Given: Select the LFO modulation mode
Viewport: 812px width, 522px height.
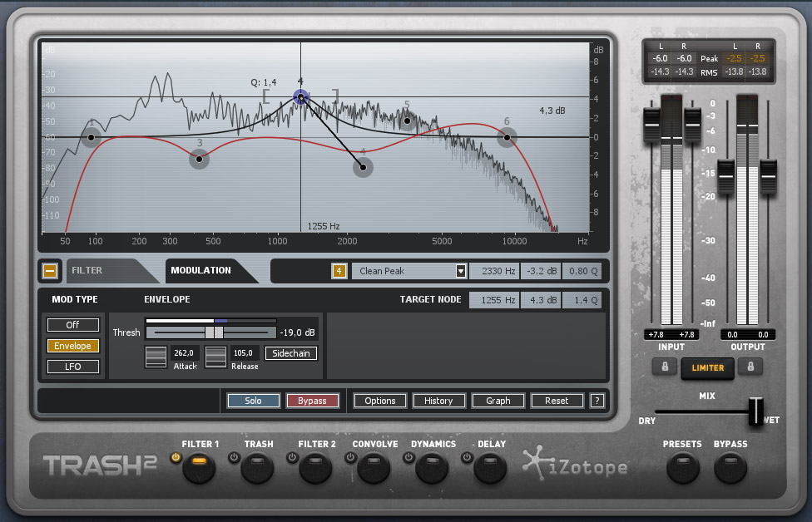Looking at the screenshot, I should pos(72,366).
